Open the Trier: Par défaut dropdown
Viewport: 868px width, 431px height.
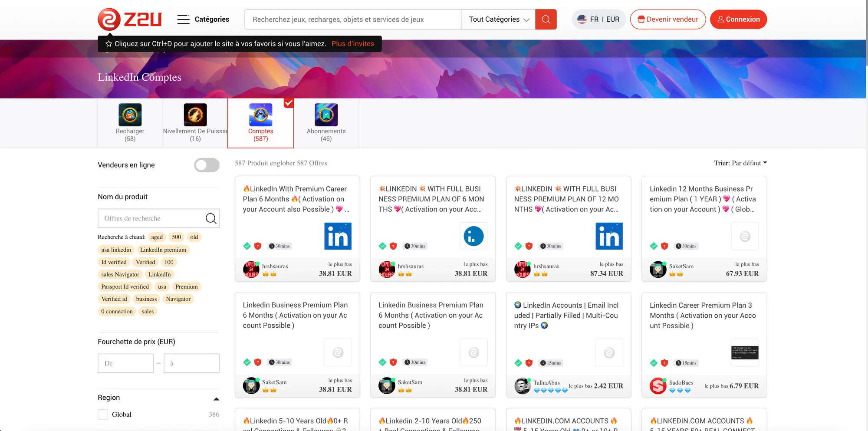740,163
